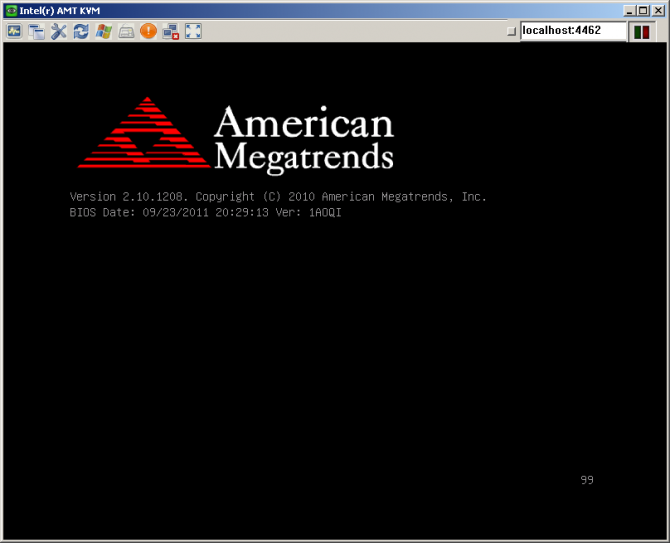Click the POST code '99' on remote screen
This screenshot has width=670, height=543.
pyautogui.click(x=587, y=480)
